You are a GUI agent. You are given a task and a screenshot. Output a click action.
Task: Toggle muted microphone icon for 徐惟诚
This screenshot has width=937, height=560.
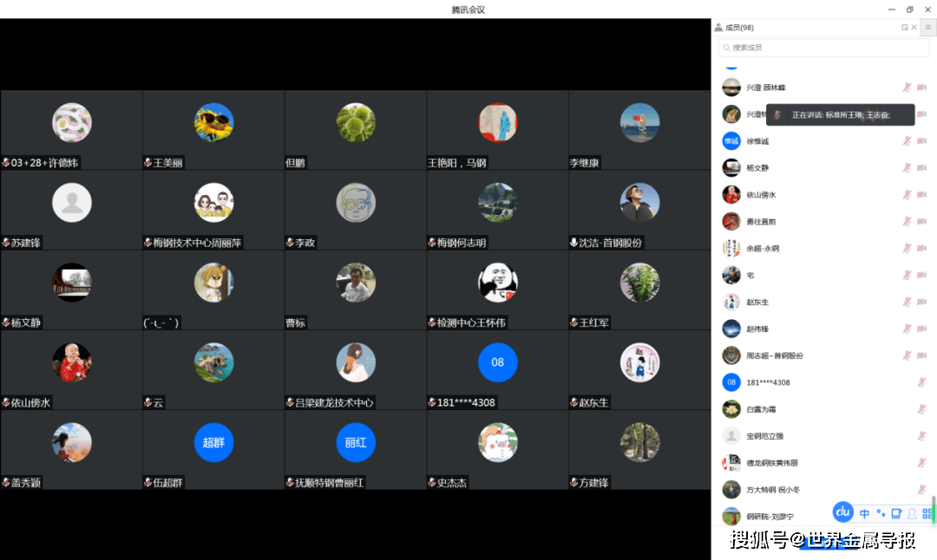click(x=908, y=141)
